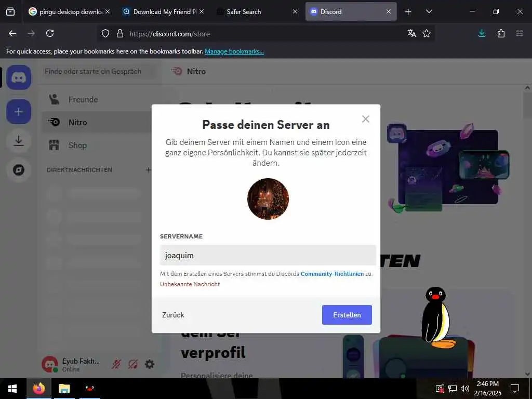This screenshot has width=532, height=399.
Task: Focus the Servername input field
Action: pos(268,255)
